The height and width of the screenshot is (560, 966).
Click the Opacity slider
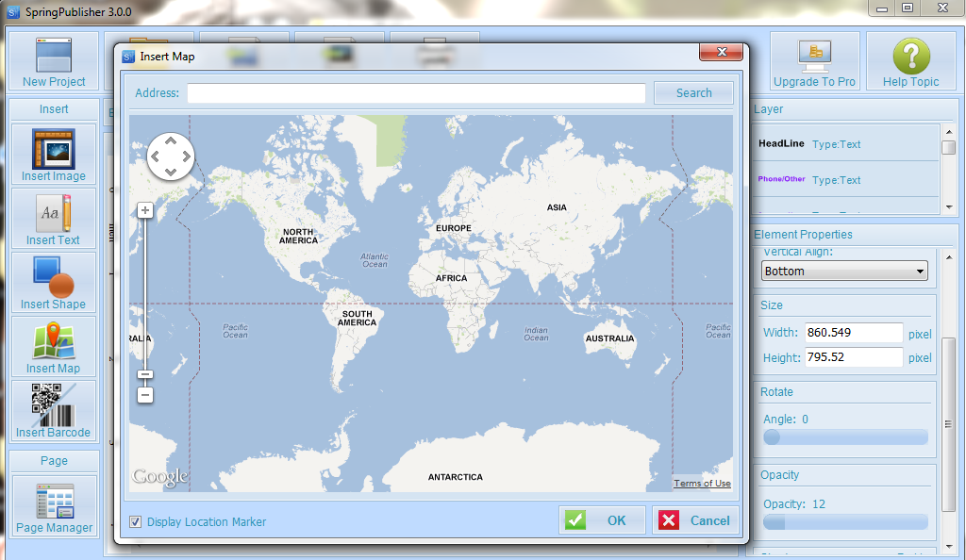coord(845,522)
